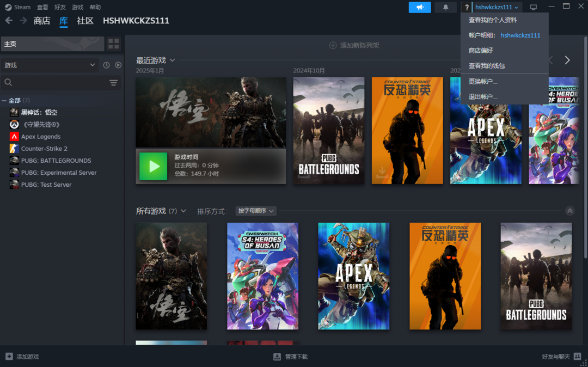This screenshot has width=588, height=367.
Task: Choose 更换帐户... from account menu
Action: coord(504,81)
